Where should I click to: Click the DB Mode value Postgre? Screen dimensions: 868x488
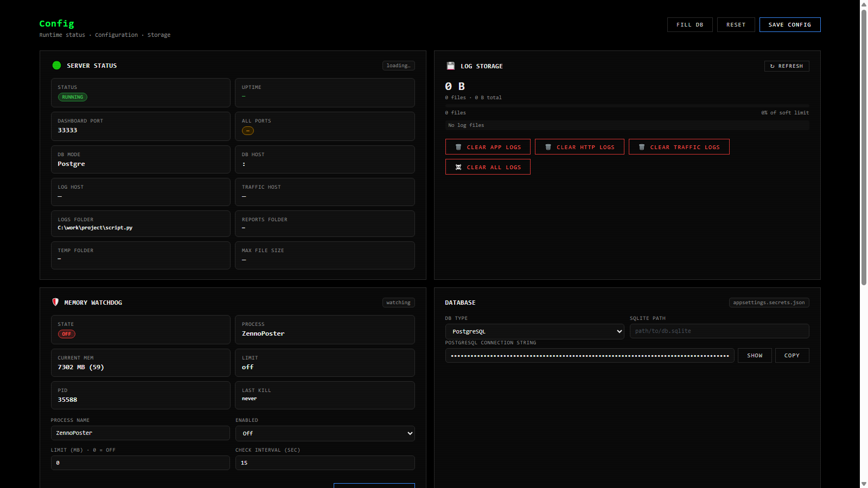[x=72, y=164]
